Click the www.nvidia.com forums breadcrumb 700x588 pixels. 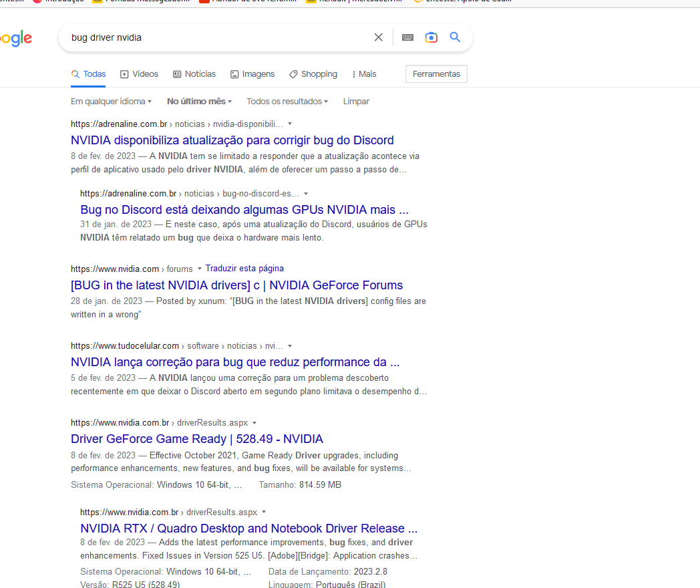[x=132, y=269]
